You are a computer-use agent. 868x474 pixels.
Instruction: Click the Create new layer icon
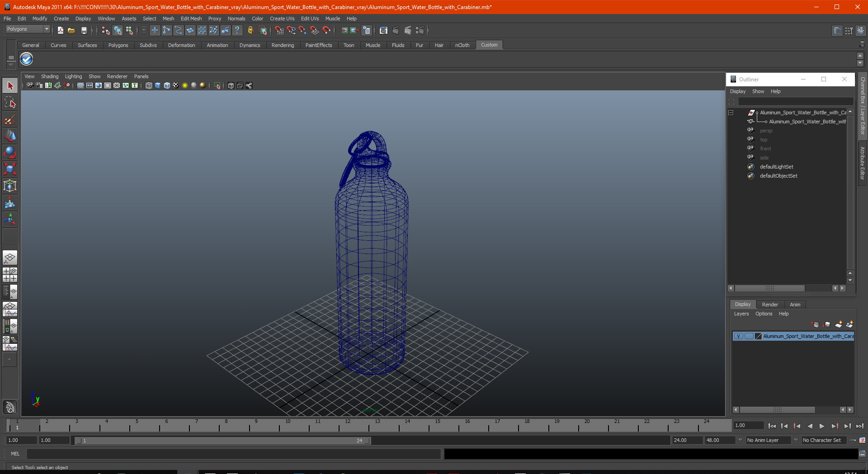(839, 324)
